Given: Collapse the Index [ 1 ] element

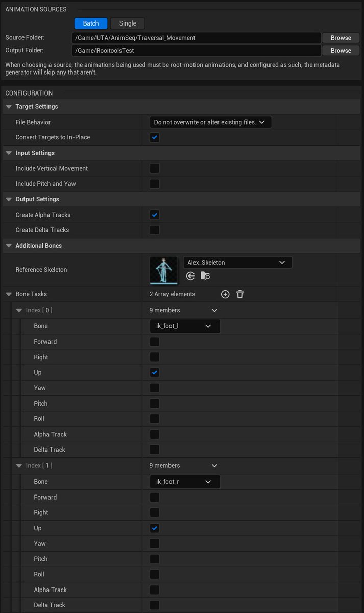Looking at the screenshot, I should (x=19, y=466).
